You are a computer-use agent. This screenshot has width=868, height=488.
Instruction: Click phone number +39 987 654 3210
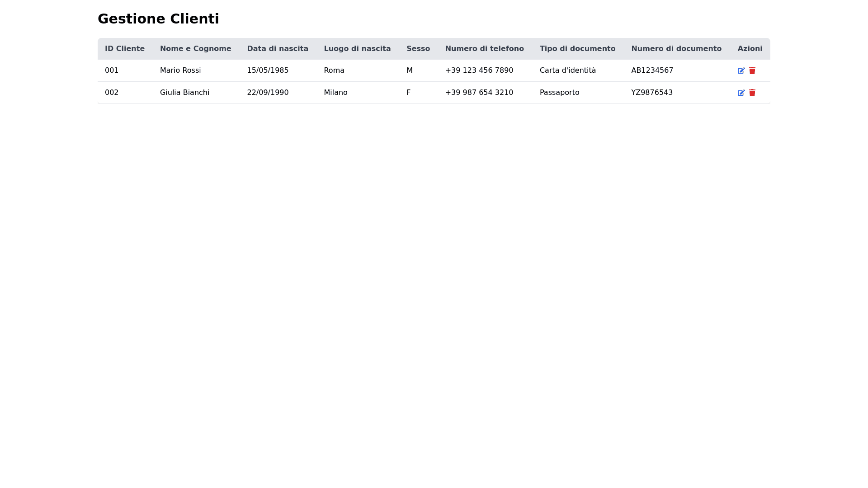(x=479, y=93)
